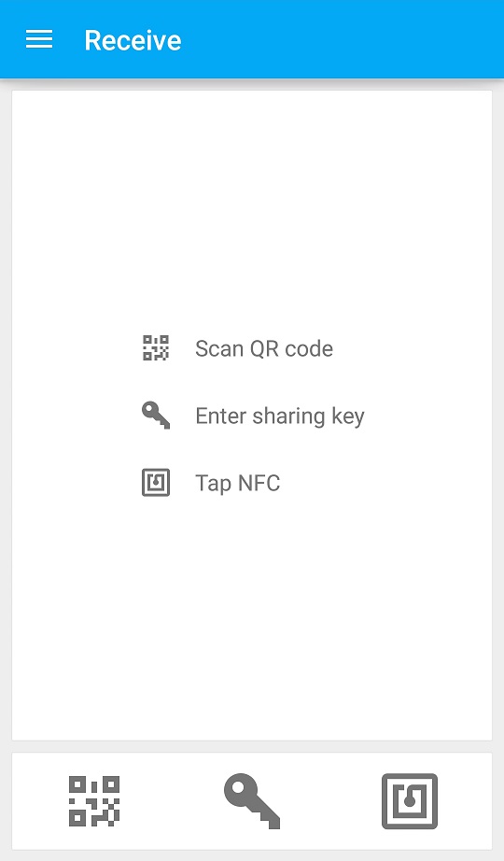Viewport: 504px width, 861px height.
Task: Click the word Tap in the third option
Action: coord(214,485)
